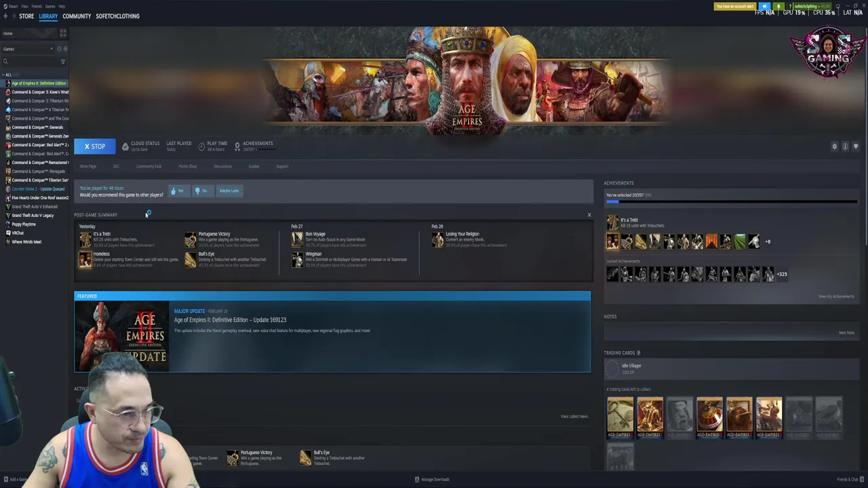868x488 pixels.
Task: Click New Note in Notes panel
Action: point(846,333)
